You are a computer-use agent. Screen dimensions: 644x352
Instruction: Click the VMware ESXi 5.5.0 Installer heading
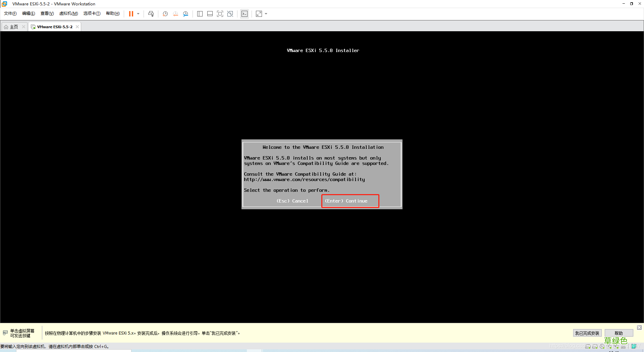(323, 50)
